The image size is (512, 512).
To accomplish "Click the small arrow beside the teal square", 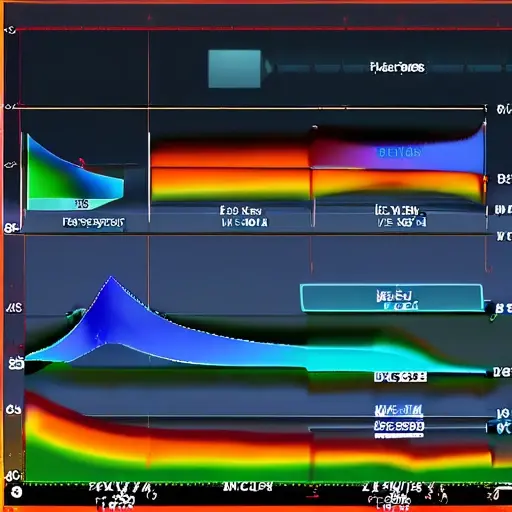I will click(x=268, y=67).
